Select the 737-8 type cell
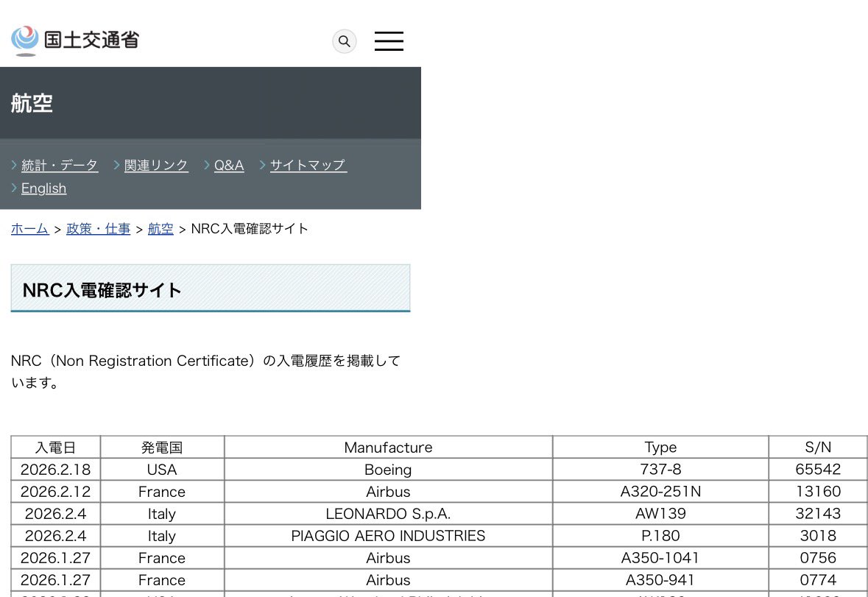The image size is (868, 597). (660, 469)
